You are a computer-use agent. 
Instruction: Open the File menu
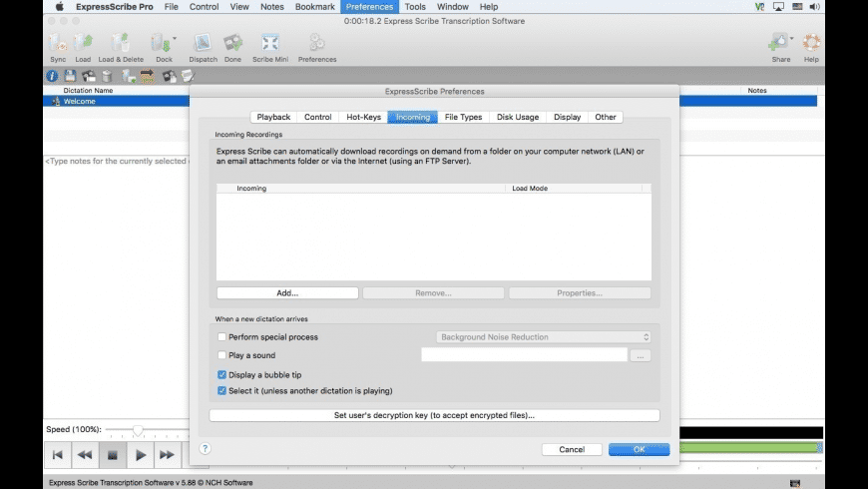(x=171, y=7)
